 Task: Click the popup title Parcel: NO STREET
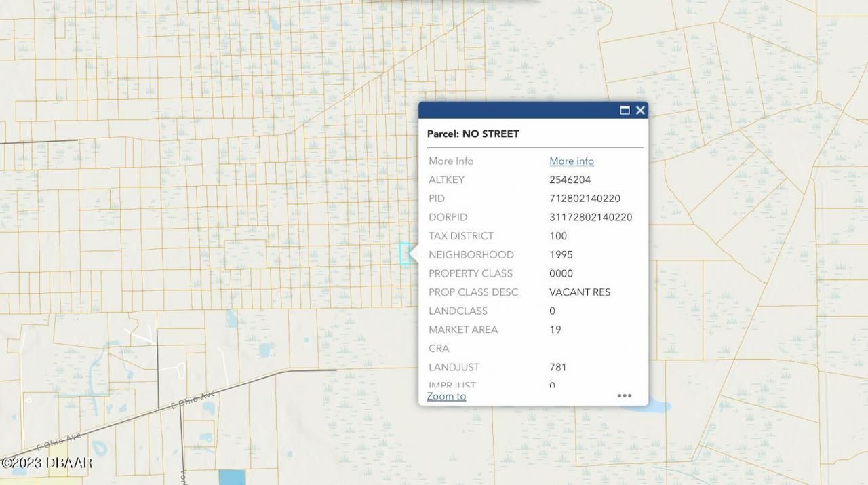473,134
